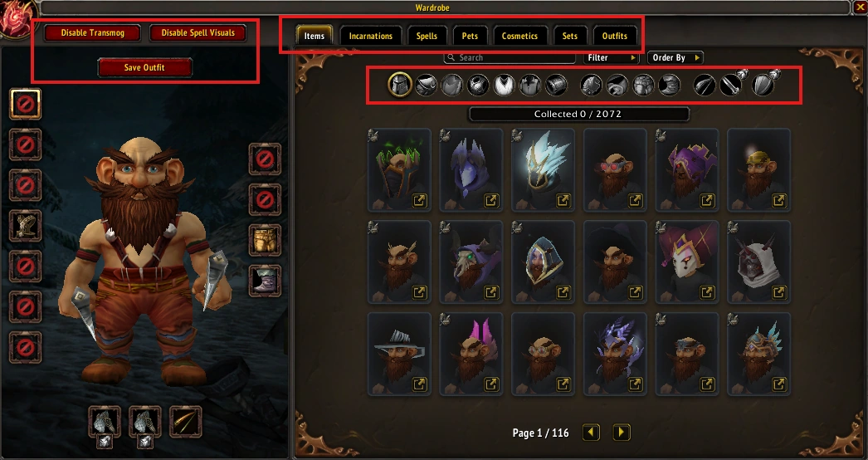Image resolution: width=868 pixels, height=460 pixels.
Task: Click the equipped pants slot on character
Action: coord(265,240)
